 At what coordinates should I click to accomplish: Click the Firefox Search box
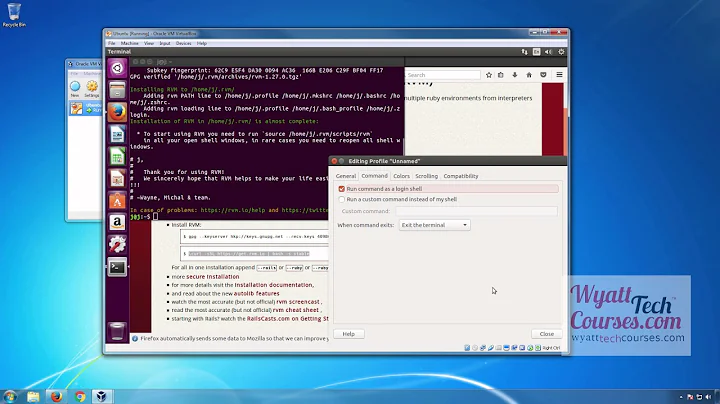pyautogui.click(x=443, y=75)
